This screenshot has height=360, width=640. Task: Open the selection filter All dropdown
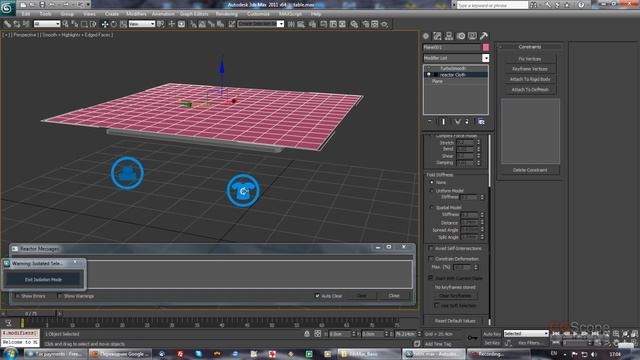coord(47,24)
